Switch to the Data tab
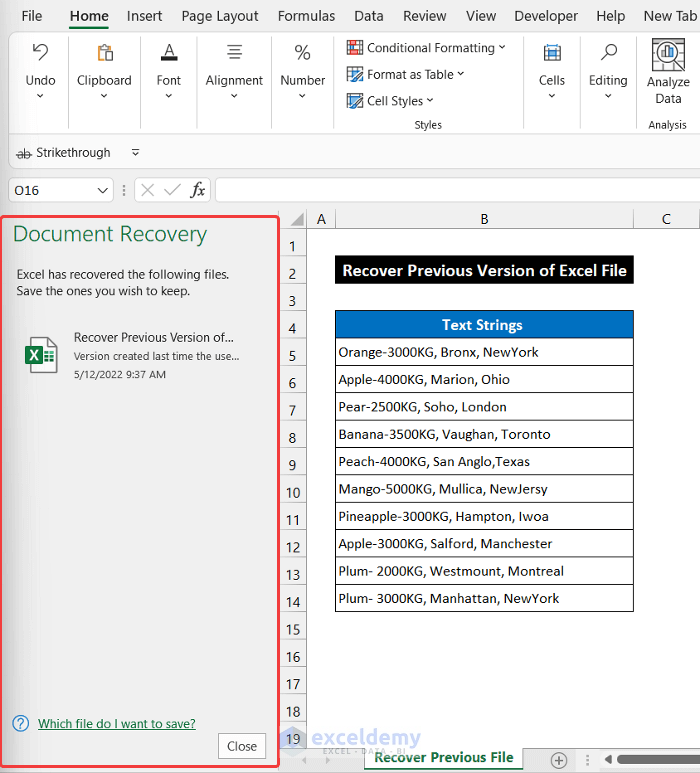This screenshot has width=700, height=773. pos(369,16)
